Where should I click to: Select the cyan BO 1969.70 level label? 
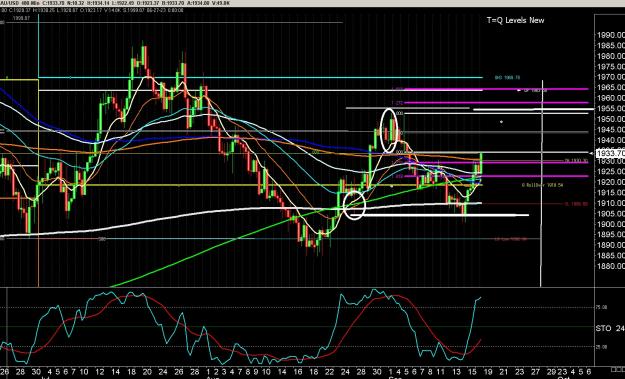point(507,77)
